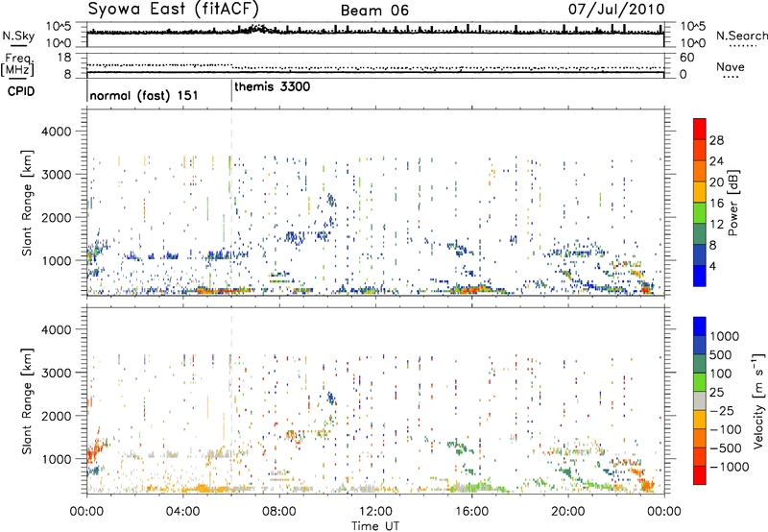Click the '28' power scale value
The width and height of the screenshot is (768, 532).
[x=716, y=140]
